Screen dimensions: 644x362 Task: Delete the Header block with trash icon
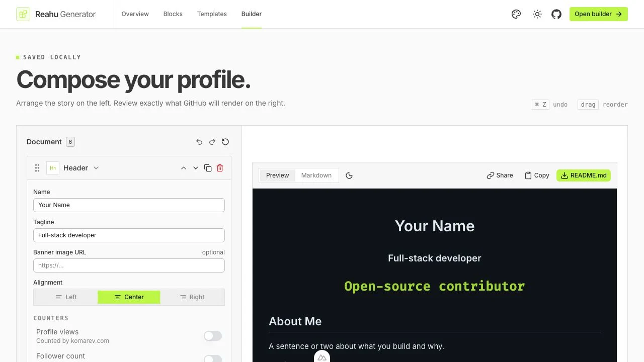pos(220,168)
